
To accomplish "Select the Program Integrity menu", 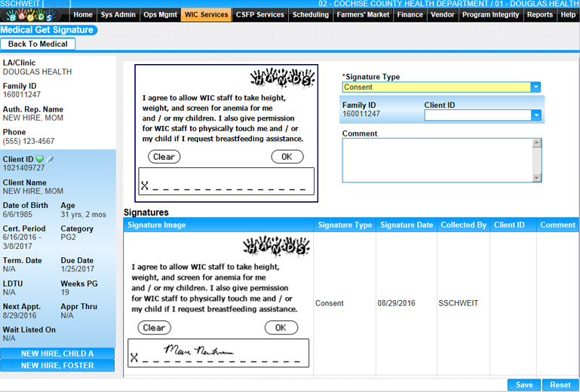I will pos(490,14).
